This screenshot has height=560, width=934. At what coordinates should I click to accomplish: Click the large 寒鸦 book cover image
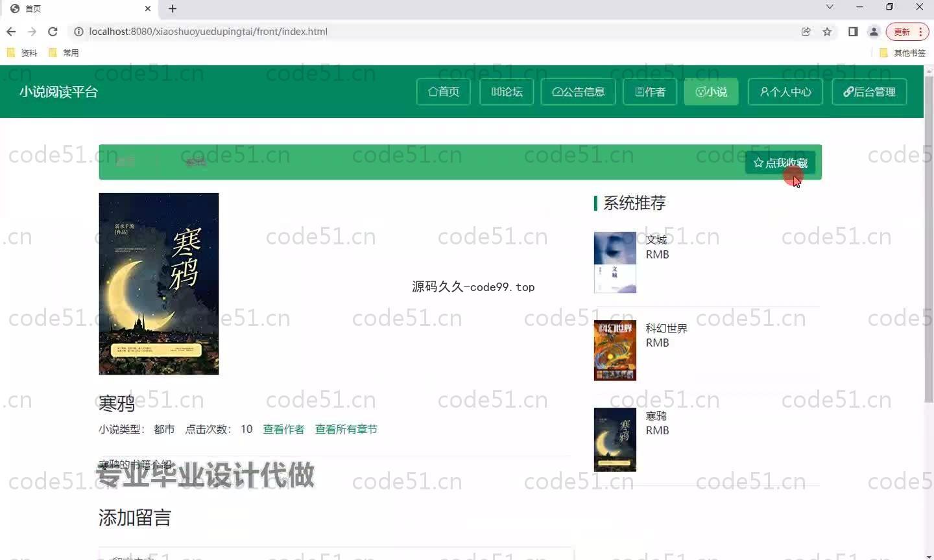[159, 284]
